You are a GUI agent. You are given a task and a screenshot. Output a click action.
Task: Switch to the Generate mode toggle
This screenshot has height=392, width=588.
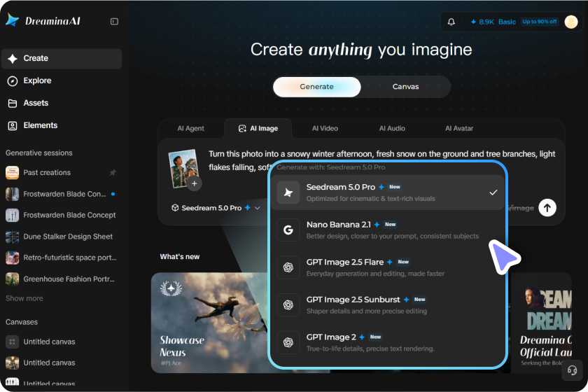[317, 87]
